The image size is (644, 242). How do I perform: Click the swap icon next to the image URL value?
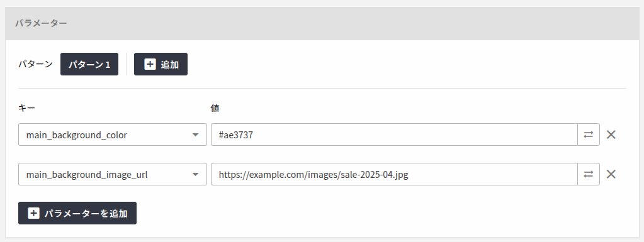coord(589,174)
